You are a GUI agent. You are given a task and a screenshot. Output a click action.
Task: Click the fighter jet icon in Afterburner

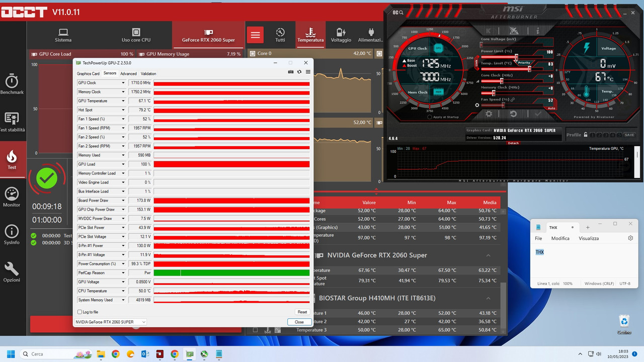pos(514,30)
